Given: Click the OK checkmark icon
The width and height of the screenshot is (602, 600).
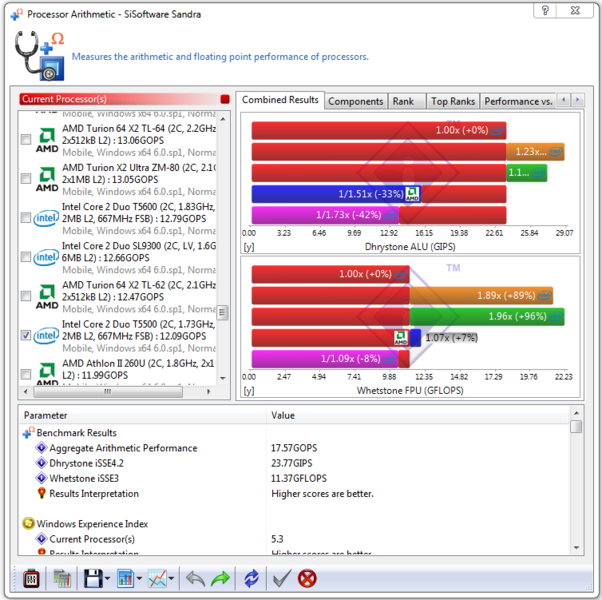Looking at the screenshot, I should click(282, 579).
